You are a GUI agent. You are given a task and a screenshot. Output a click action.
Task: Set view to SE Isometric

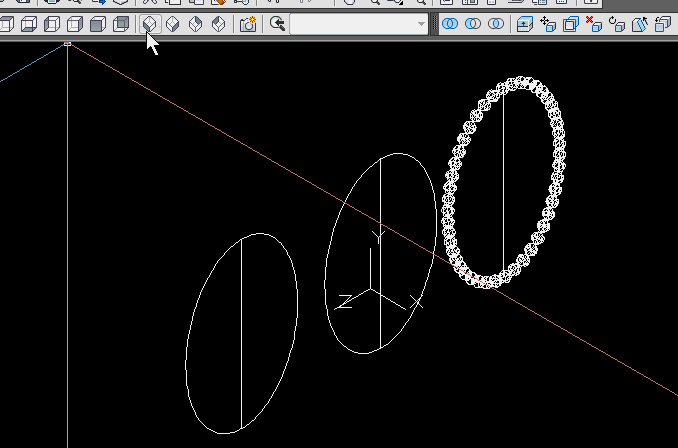(x=173, y=23)
